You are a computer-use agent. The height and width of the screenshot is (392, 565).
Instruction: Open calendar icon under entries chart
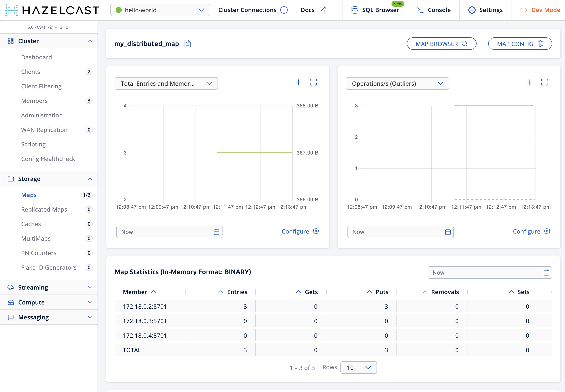[216, 232]
